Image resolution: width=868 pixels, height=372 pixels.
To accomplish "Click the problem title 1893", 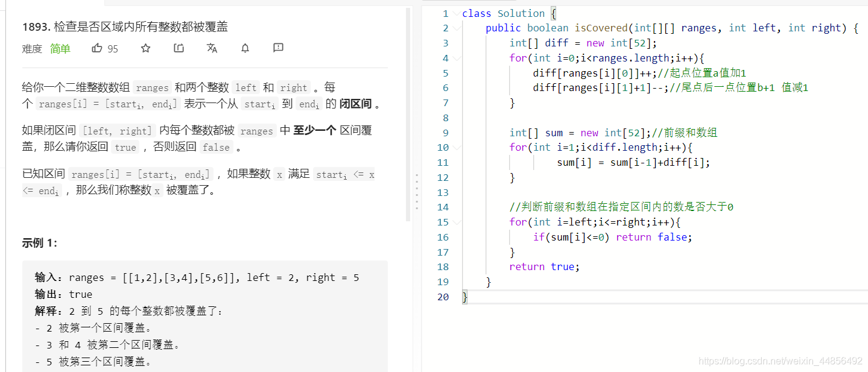I will pos(125,27).
